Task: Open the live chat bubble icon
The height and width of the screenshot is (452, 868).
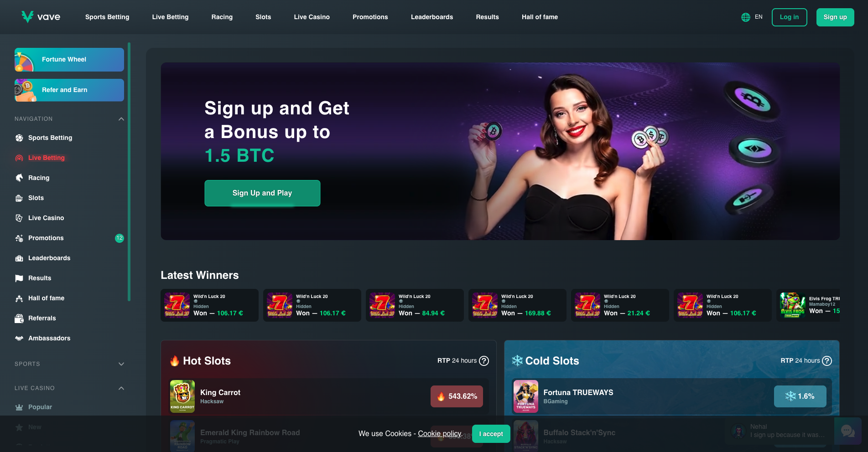Action: tap(848, 431)
